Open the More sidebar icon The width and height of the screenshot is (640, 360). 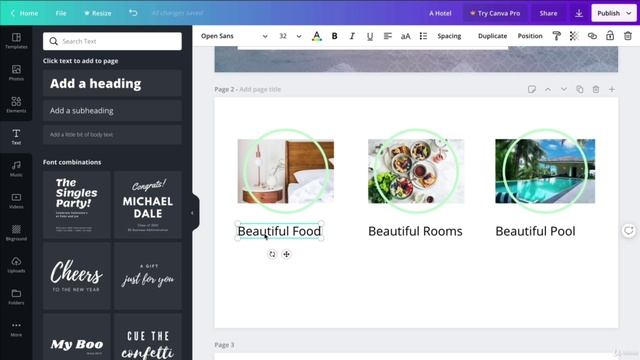tap(16, 329)
